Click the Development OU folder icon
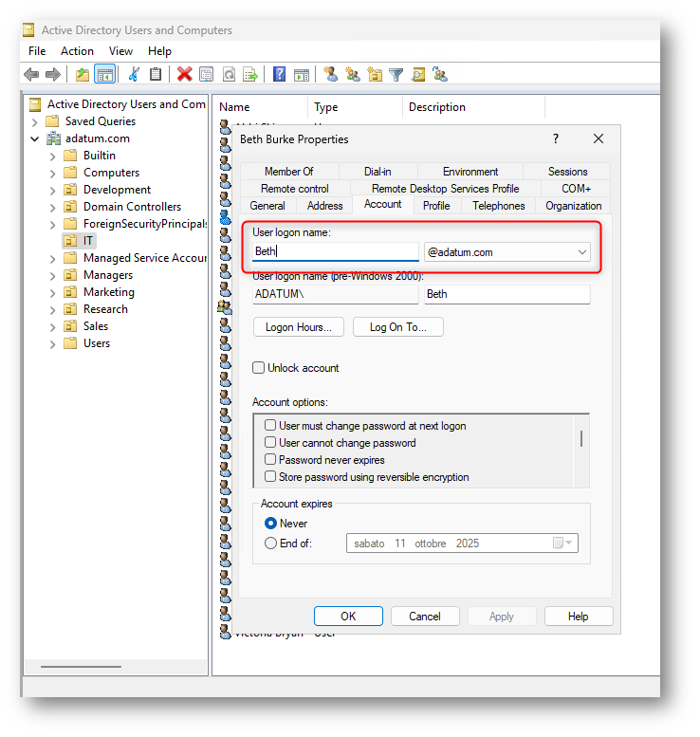 70,190
